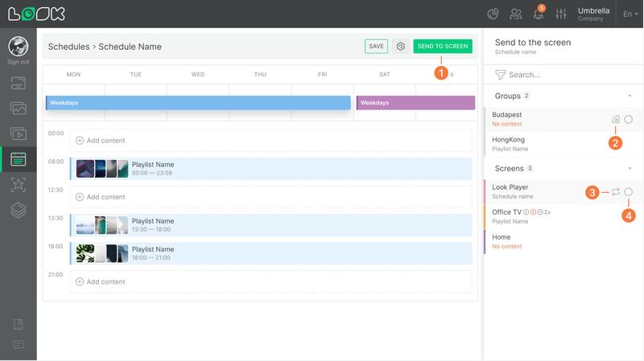The image size is (644, 361).
Task: Click the Budapest group name
Action: (507, 115)
